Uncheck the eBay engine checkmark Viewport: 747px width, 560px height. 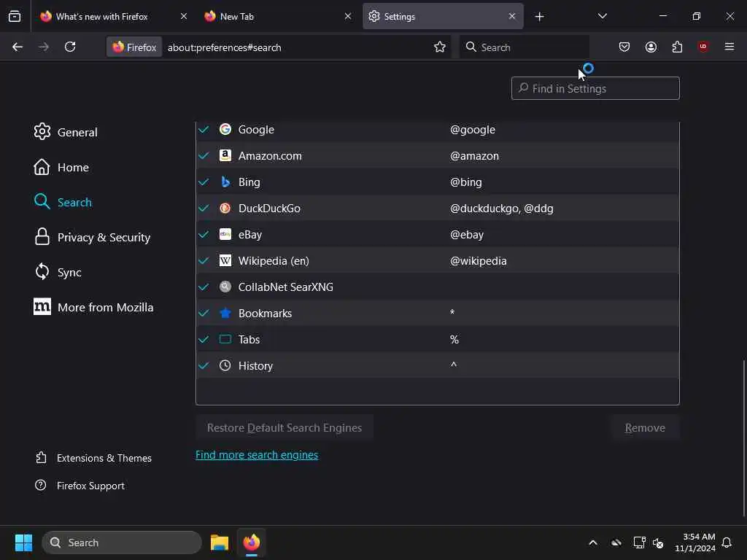(204, 234)
